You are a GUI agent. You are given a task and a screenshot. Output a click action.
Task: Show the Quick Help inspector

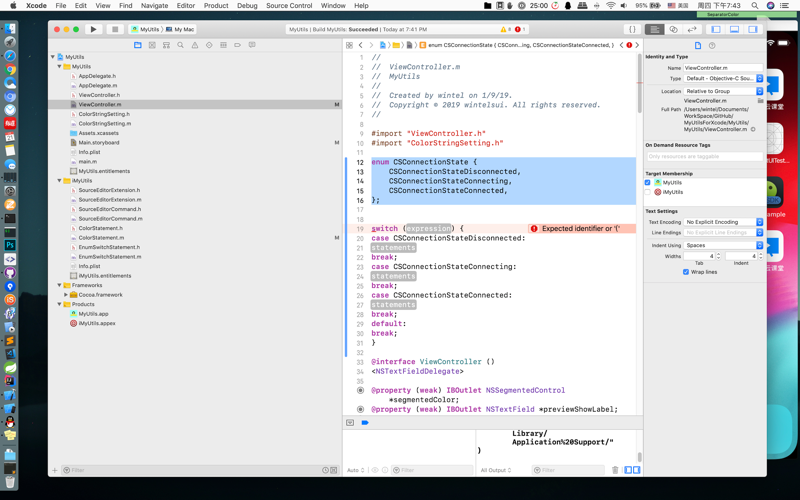point(712,45)
